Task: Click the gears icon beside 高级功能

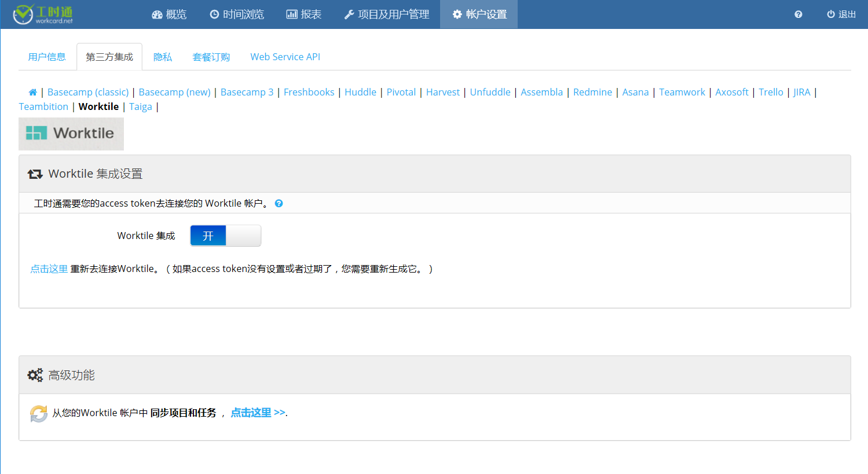Action: (35, 375)
